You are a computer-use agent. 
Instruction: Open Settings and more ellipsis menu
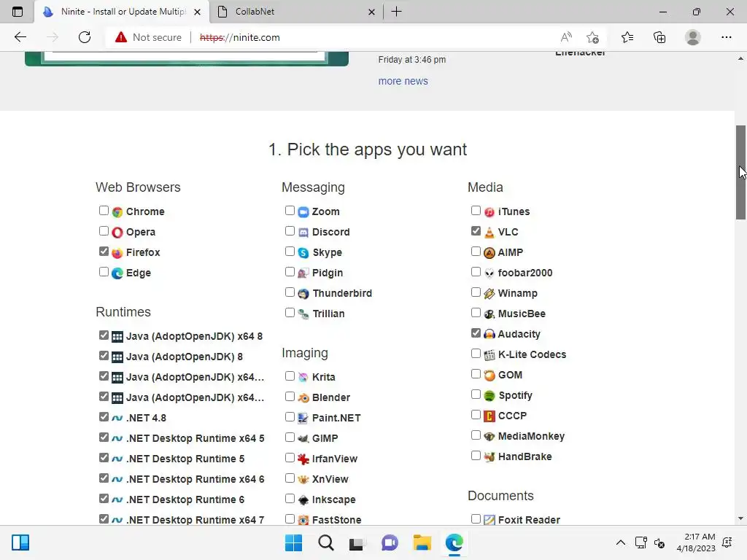click(726, 37)
